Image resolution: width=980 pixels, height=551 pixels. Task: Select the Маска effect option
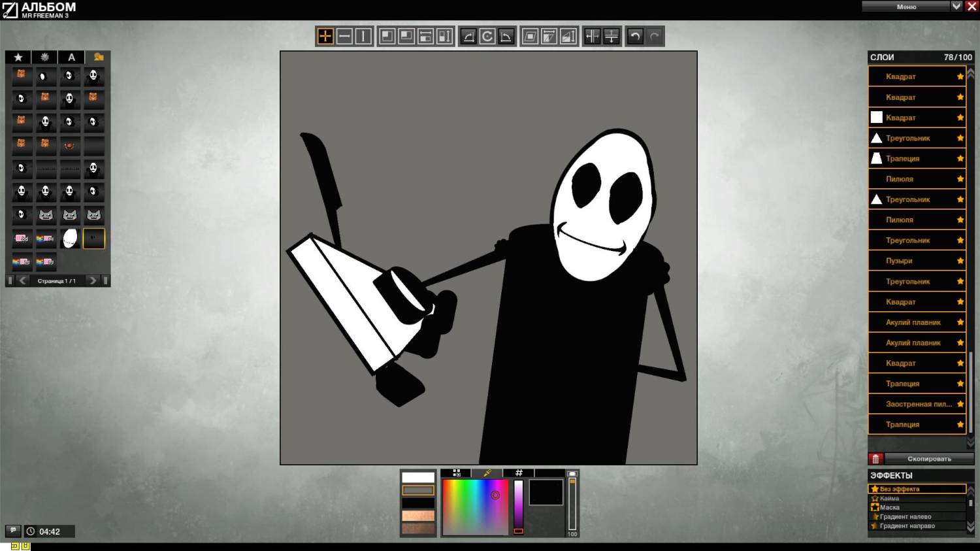pos(889,507)
